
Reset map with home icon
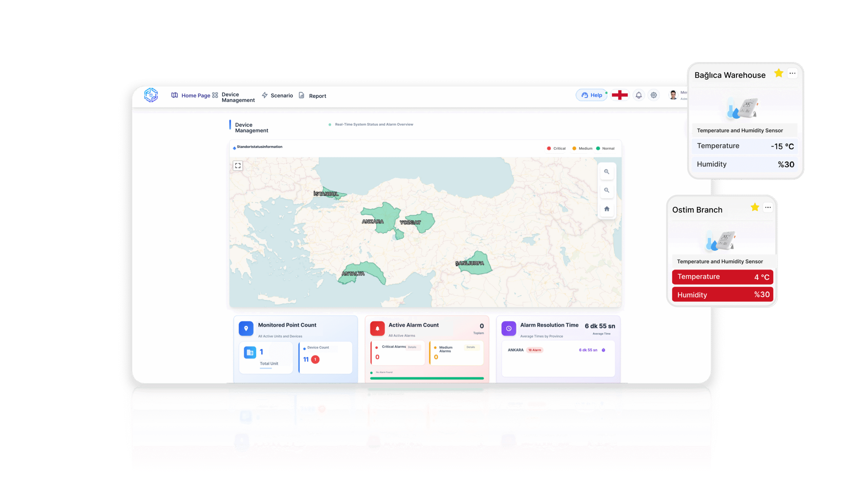click(x=607, y=209)
